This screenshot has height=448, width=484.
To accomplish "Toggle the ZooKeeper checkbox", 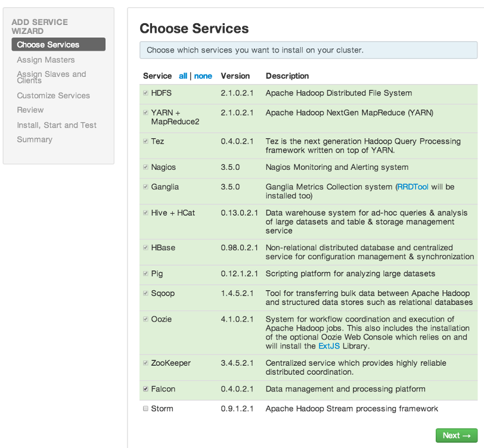I will 145,363.
